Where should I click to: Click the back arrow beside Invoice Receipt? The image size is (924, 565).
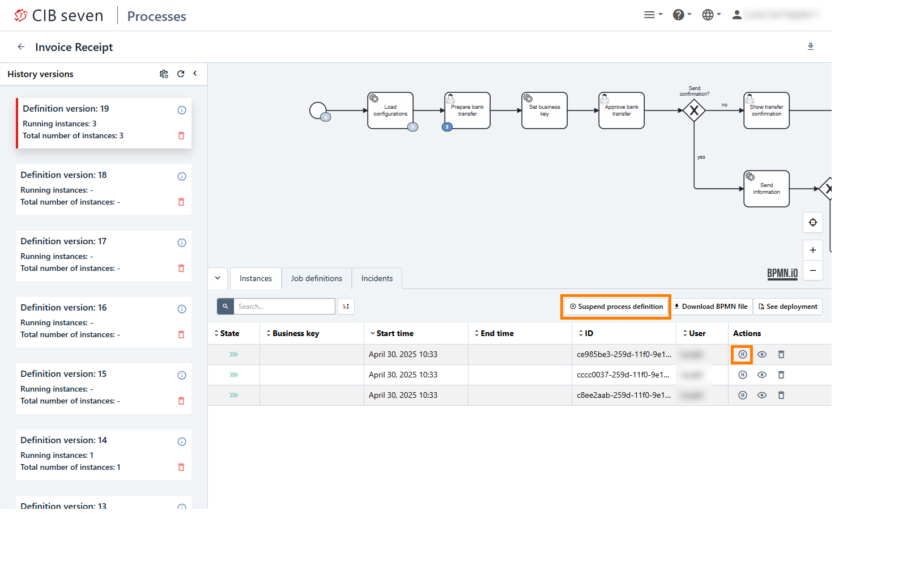(x=21, y=47)
